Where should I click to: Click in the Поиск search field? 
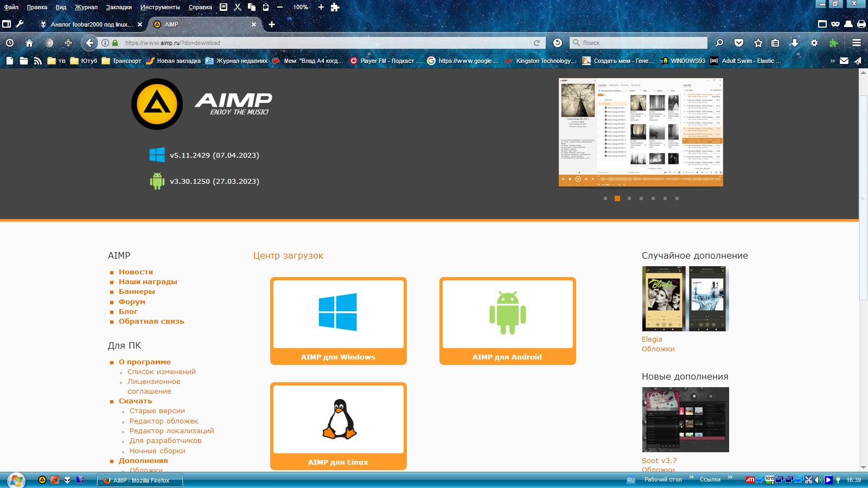(x=643, y=43)
